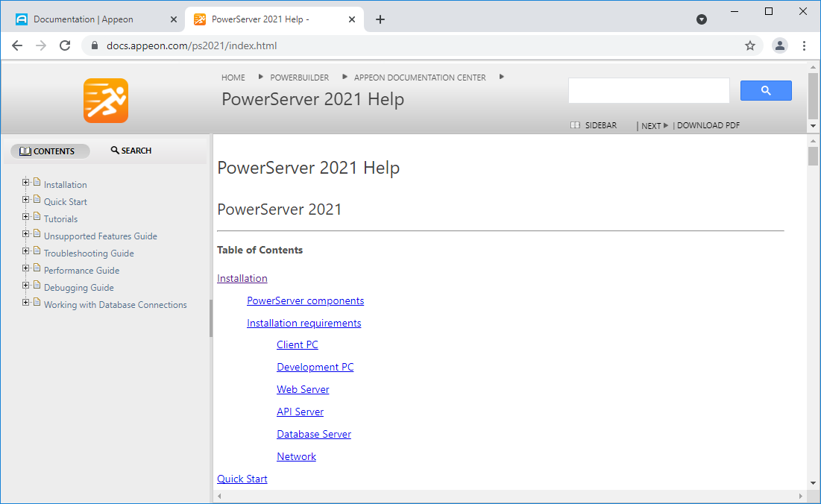The height and width of the screenshot is (504, 821).
Task: Open Quick Start link in main content
Action: click(x=242, y=479)
